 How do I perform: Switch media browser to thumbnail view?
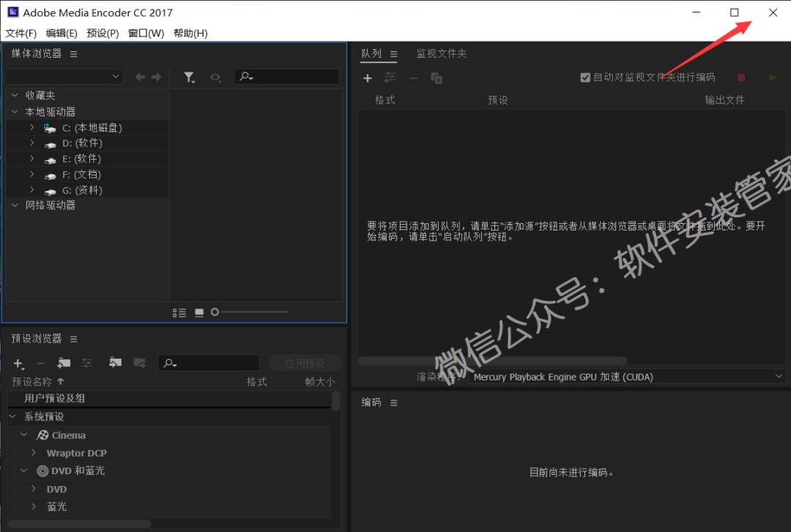pos(199,312)
